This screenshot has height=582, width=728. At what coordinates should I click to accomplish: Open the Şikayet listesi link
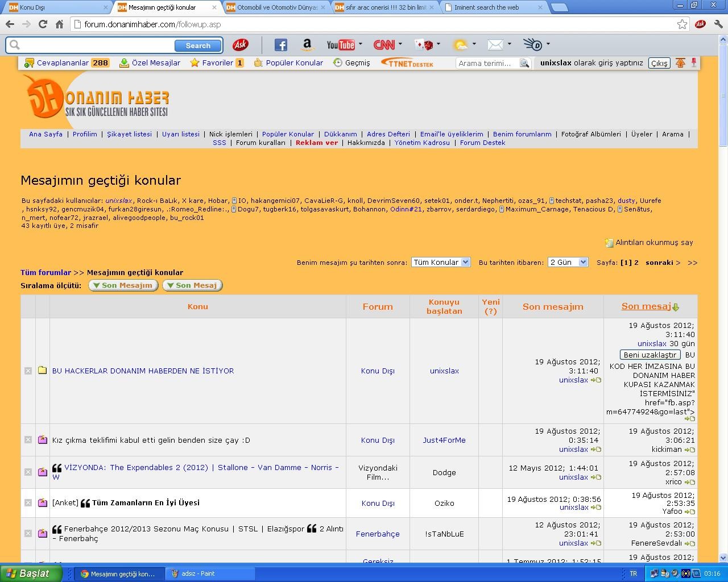pyautogui.click(x=130, y=134)
